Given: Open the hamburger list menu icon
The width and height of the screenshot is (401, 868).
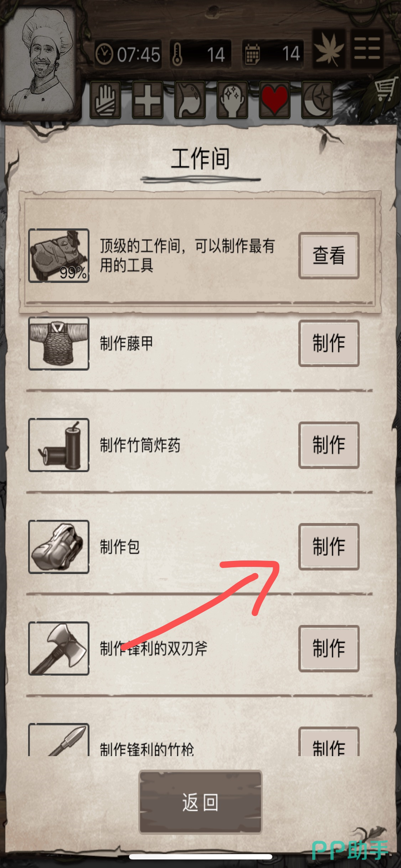Looking at the screenshot, I should point(367,49).
